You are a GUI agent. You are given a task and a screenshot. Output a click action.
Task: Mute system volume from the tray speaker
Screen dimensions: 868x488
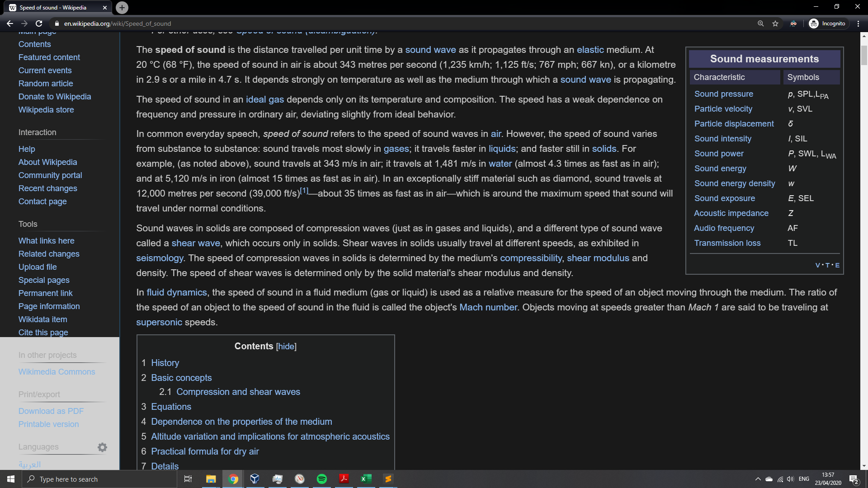coord(790,479)
